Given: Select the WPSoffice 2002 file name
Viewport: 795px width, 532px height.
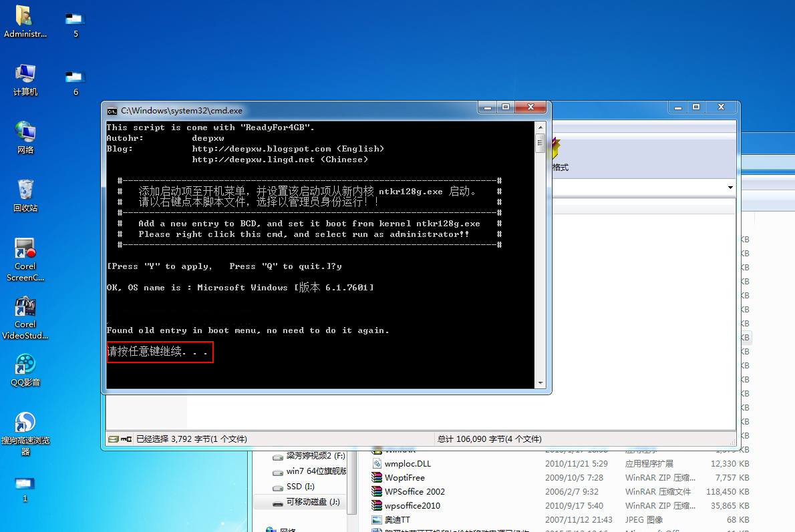Looking at the screenshot, I should pos(415,491).
